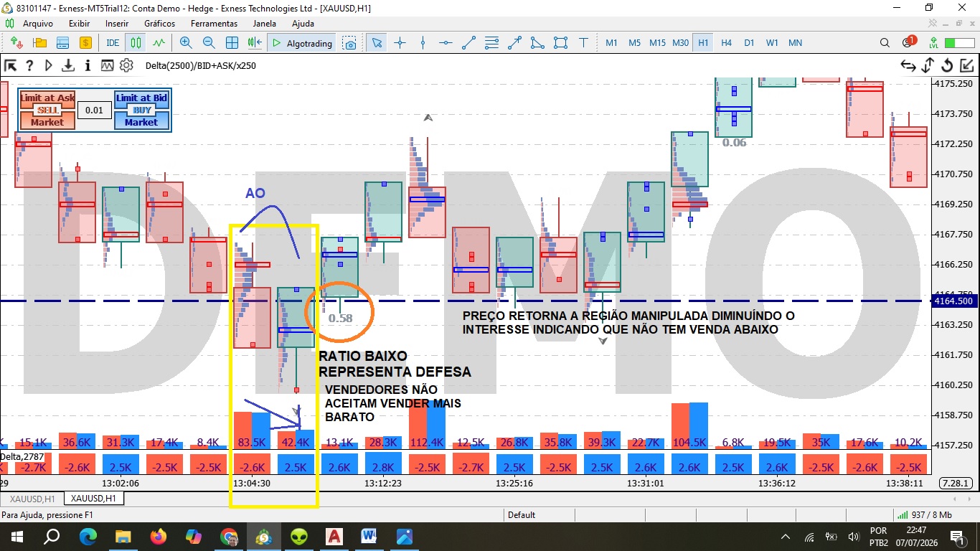The width and height of the screenshot is (980, 551).
Task: Open the Inserir menu
Action: 117,24
